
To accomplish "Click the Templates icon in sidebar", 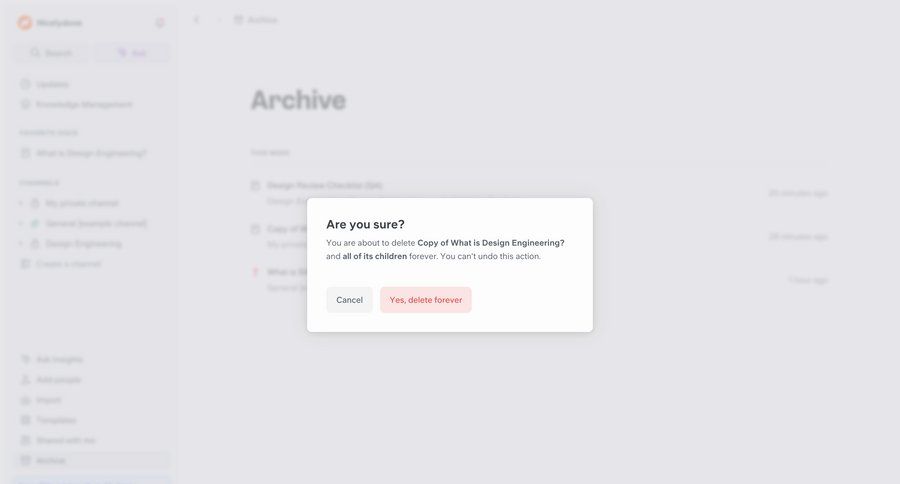I will click(x=26, y=420).
